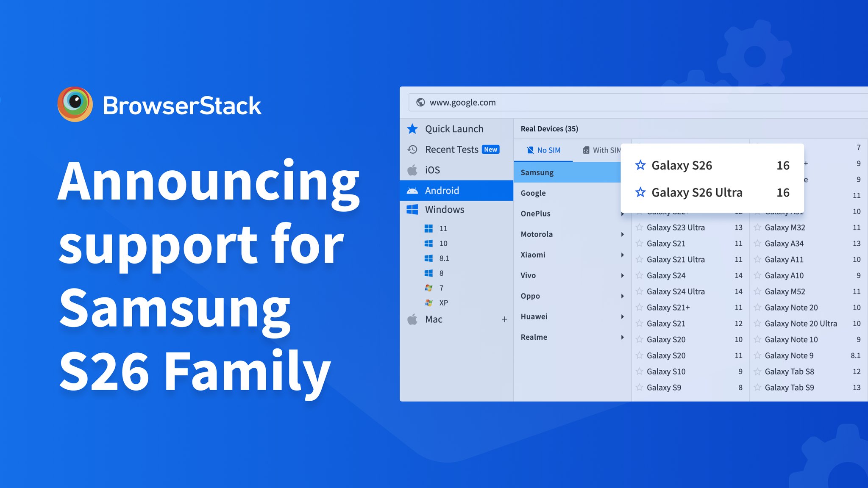
Task: Select Galaxy Tab S8 device row
Action: (809, 372)
